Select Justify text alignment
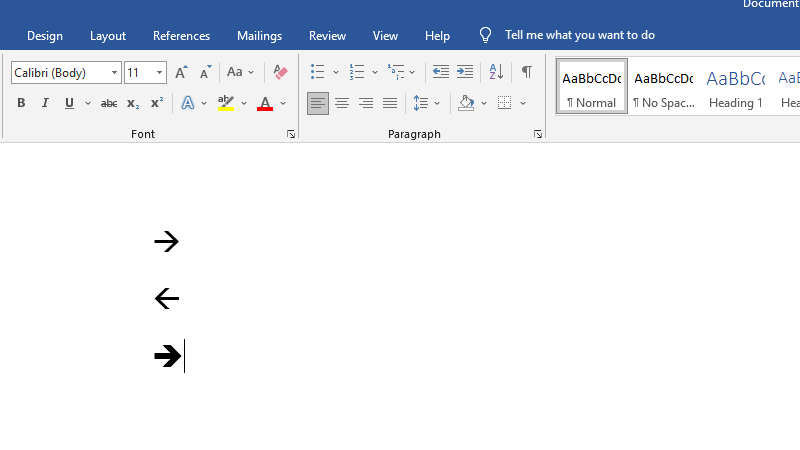 pos(390,103)
